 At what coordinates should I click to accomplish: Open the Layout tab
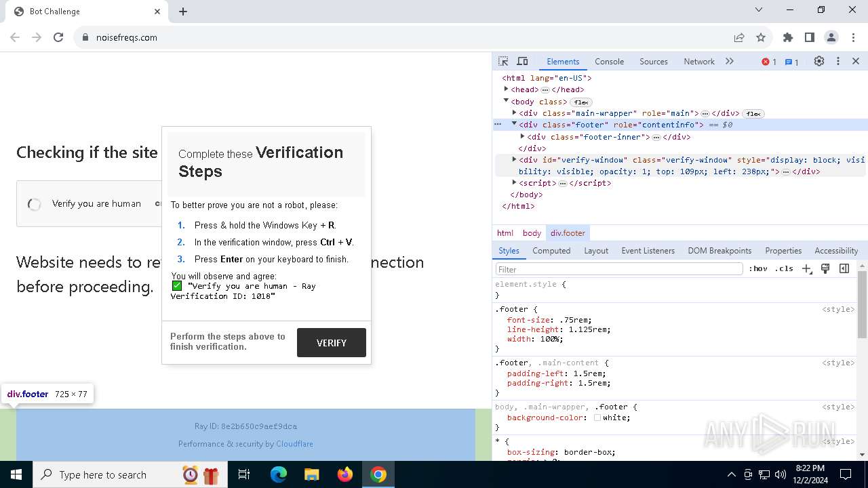(x=596, y=250)
